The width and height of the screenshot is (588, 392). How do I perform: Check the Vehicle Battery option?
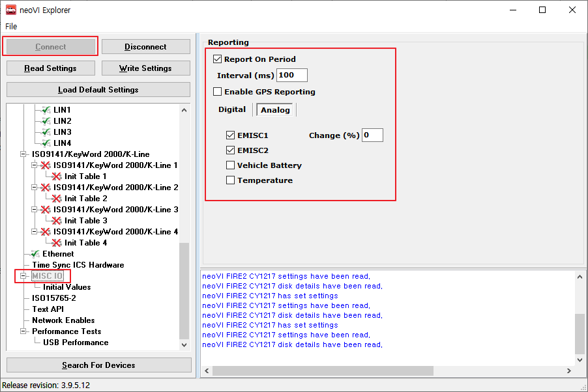pyautogui.click(x=230, y=165)
